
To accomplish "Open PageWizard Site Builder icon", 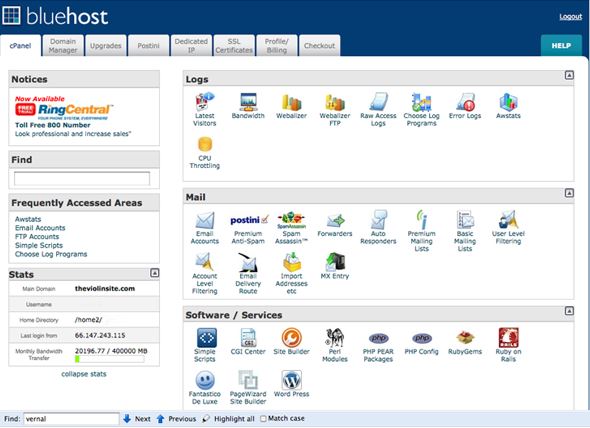I will pyautogui.click(x=248, y=380).
